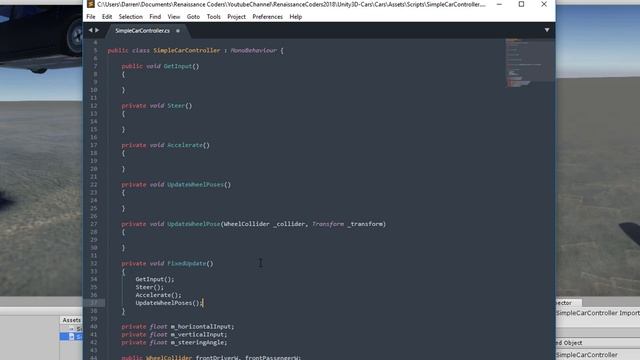
Task: Click the unsaved dot on SimpleCarController.cs tab
Action: click(x=178, y=31)
